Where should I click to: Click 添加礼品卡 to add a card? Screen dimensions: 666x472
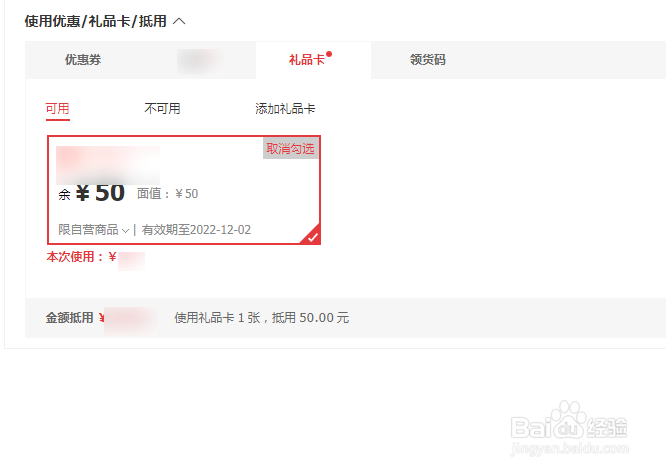(285, 109)
